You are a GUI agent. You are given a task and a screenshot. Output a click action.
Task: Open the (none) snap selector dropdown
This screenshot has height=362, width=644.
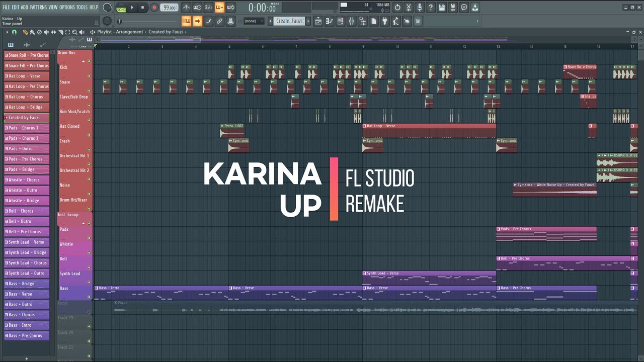(253, 21)
